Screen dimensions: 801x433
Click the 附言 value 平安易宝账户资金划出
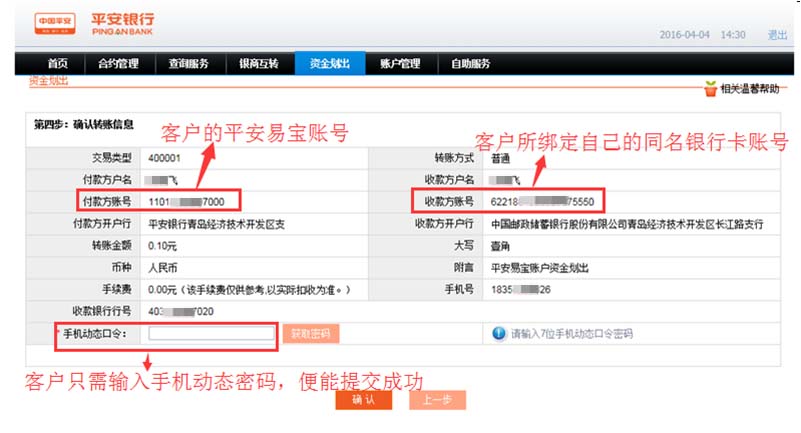click(540, 268)
